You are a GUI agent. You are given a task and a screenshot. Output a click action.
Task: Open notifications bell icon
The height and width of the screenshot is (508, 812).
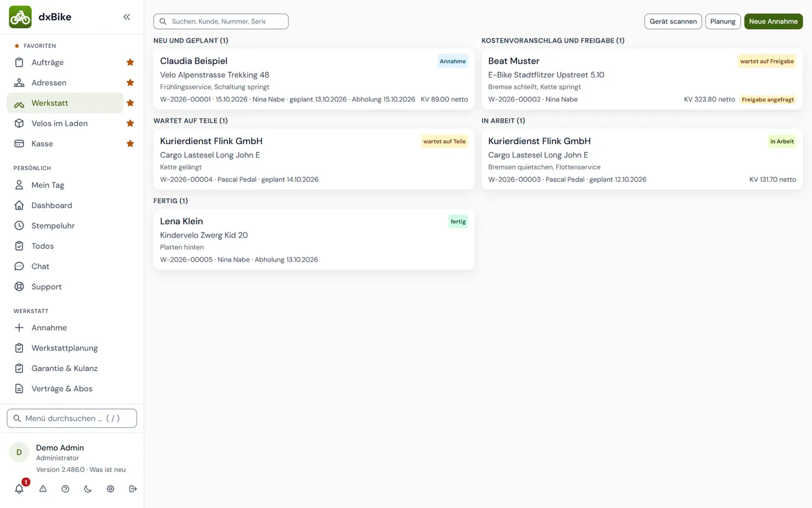pyautogui.click(x=19, y=489)
